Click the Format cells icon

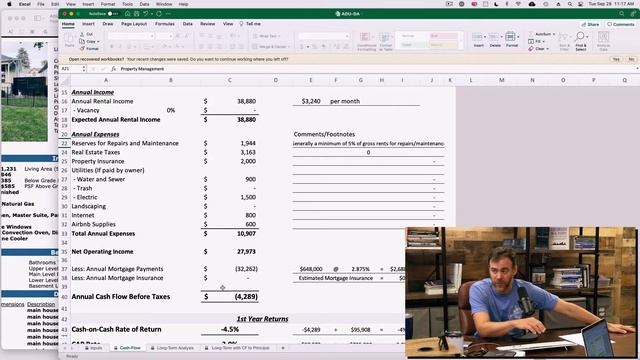point(510,37)
